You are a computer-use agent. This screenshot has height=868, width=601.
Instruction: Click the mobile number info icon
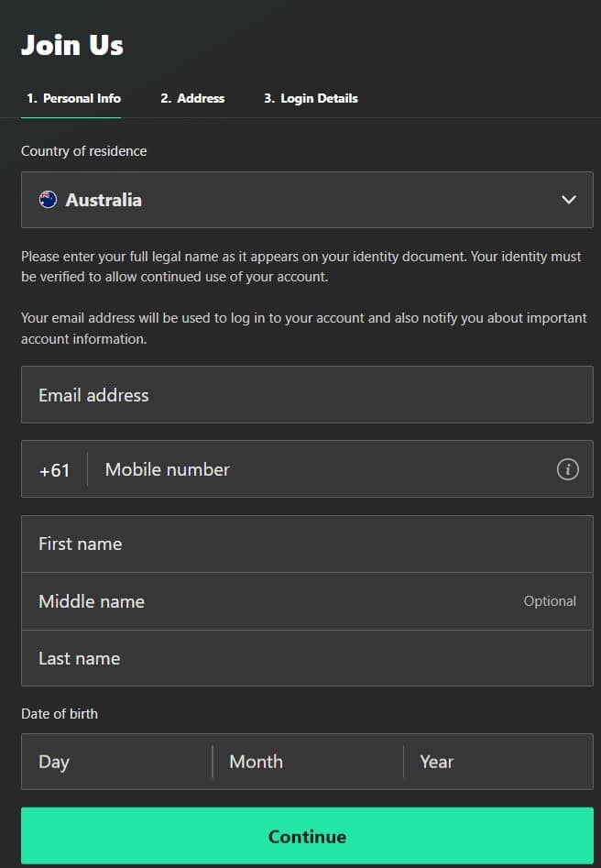567,468
